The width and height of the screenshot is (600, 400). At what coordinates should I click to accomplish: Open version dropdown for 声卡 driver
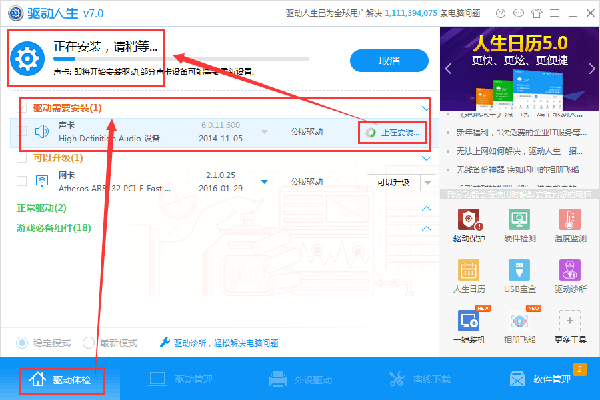coord(264,132)
